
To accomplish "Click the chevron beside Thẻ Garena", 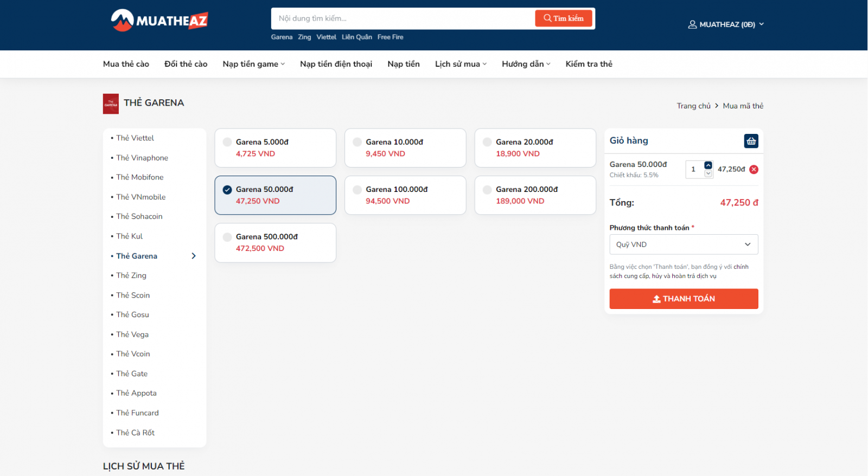I will tap(194, 256).
